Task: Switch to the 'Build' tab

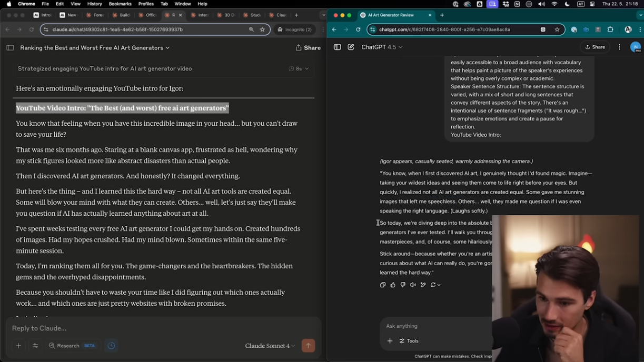Action: pyautogui.click(x=121, y=15)
